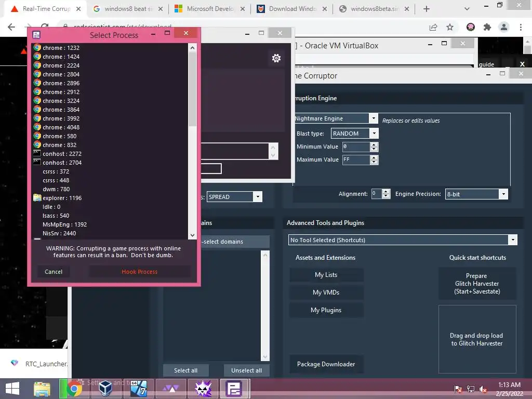532x399 pixels.
Task: Select MsMpEng : 1392 process
Action: point(64,224)
